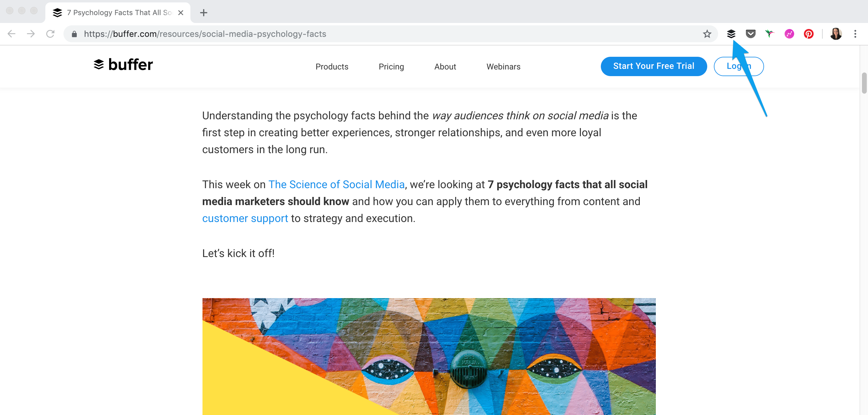Viewport: 868px width, 415px height.
Task: Bookmark the page with the star icon
Action: pyautogui.click(x=707, y=34)
